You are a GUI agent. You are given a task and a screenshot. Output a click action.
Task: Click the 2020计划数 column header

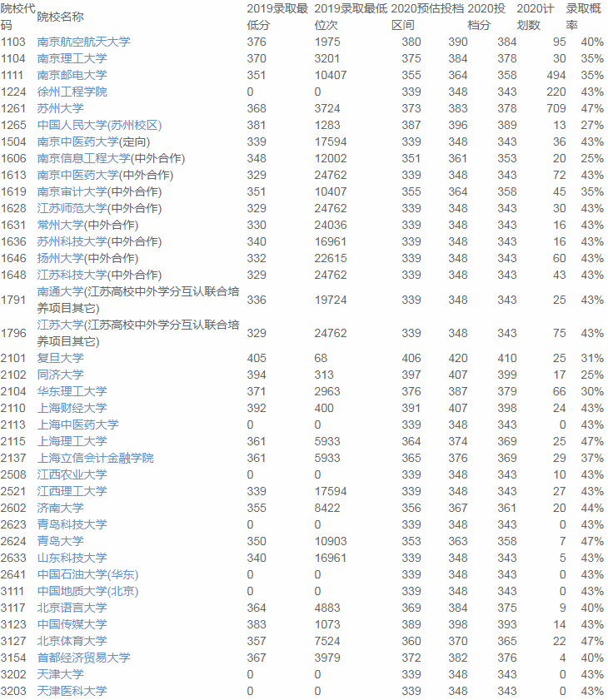pos(536,17)
